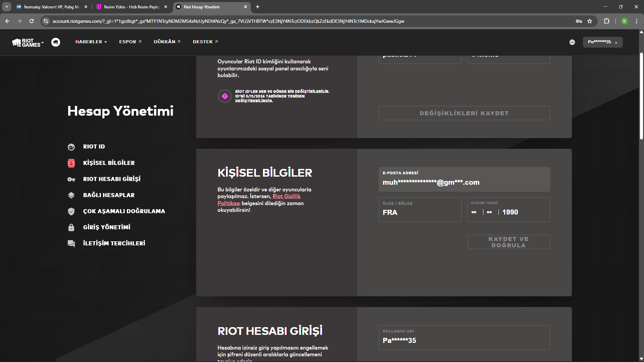Close the İtemsatış tab
The height and width of the screenshot is (362, 644).
(86, 7)
